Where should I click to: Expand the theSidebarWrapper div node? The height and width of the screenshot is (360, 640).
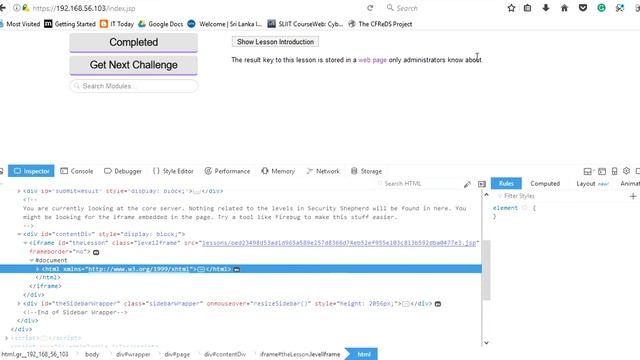19,304
